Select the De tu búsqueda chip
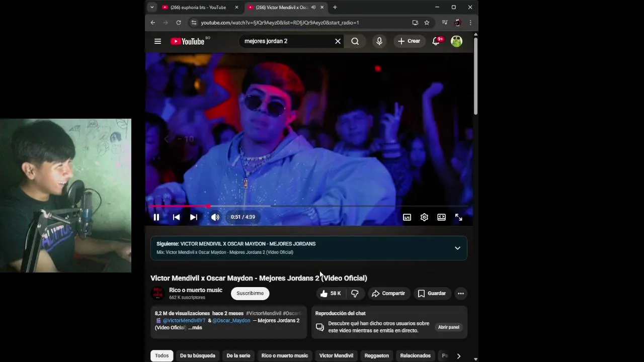Screen dimensions: 644x362 pos(198,355)
